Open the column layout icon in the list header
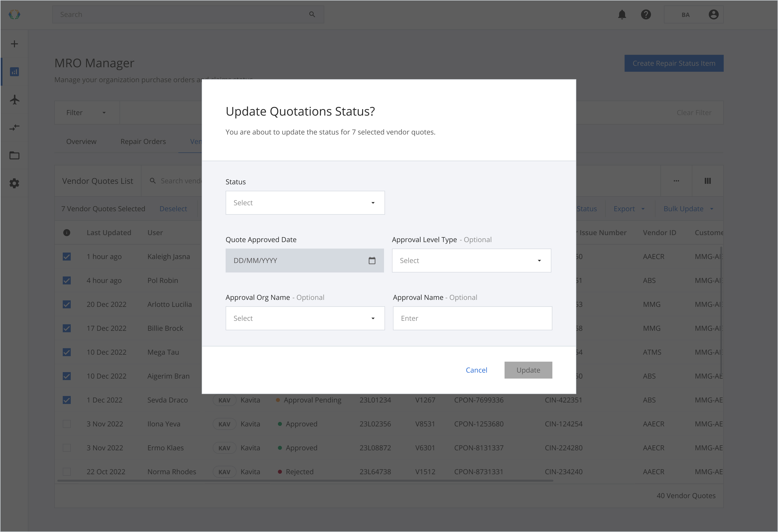The image size is (778, 532). click(707, 181)
